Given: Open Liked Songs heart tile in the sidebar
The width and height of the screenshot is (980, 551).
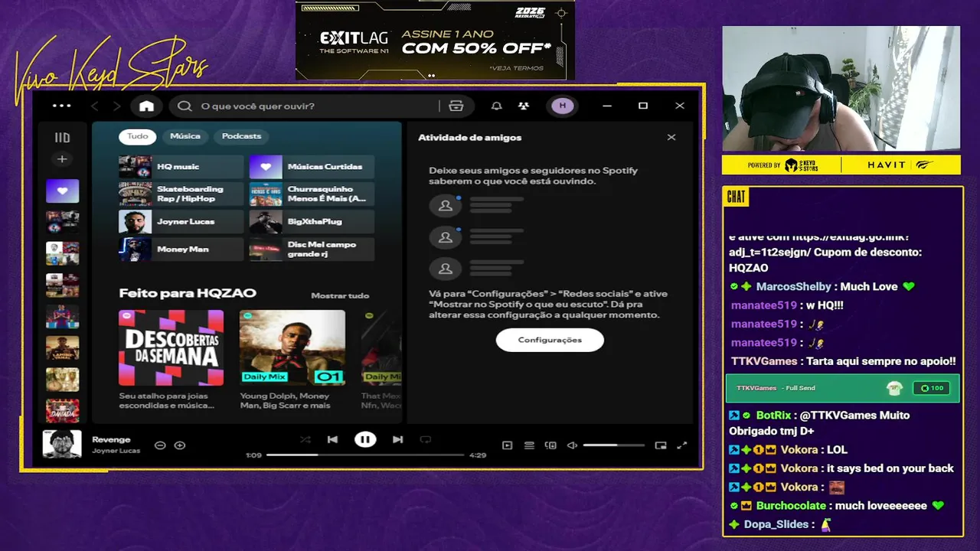Looking at the screenshot, I should pyautogui.click(x=62, y=191).
